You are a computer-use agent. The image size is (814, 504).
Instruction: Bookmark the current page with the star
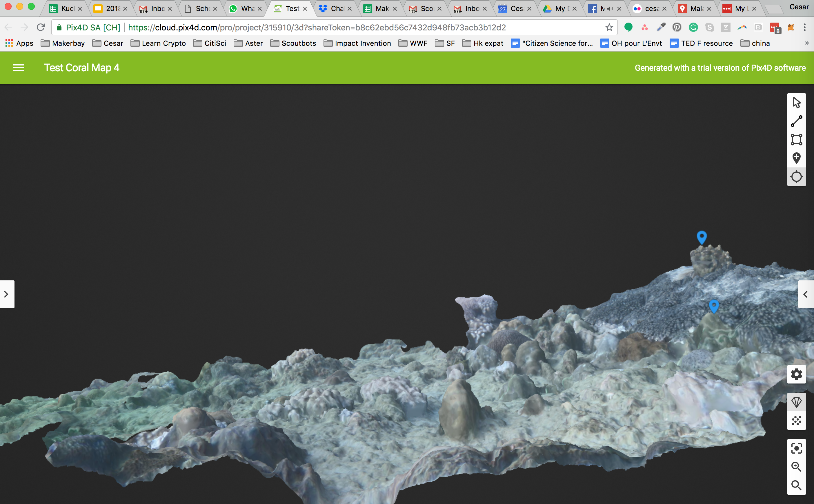pyautogui.click(x=609, y=27)
